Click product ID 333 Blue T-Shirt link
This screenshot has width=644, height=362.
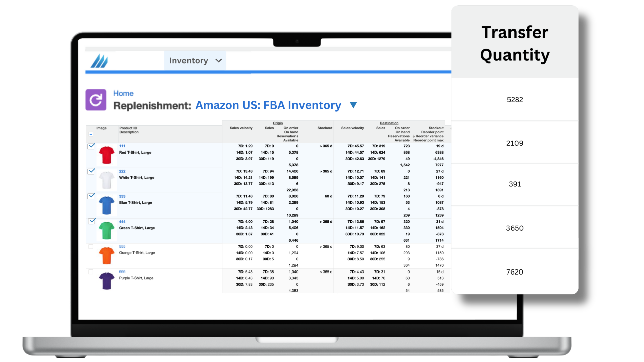pyautogui.click(x=122, y=196)
